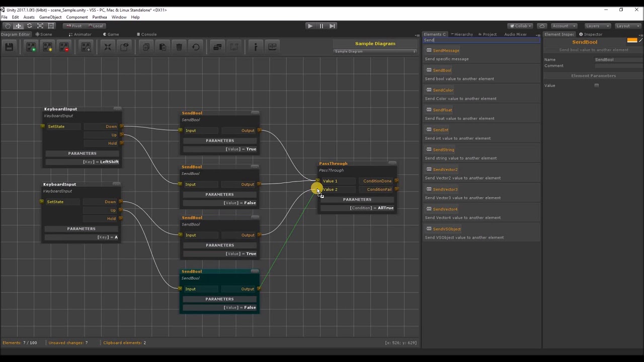Click the trash can delete icon
Viewport: 644px width, 362px height.
[x=179, y=47]
